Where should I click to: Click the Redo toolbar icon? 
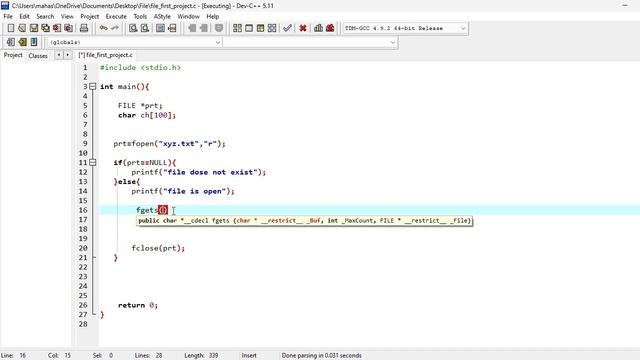click(x=115, y=28)
